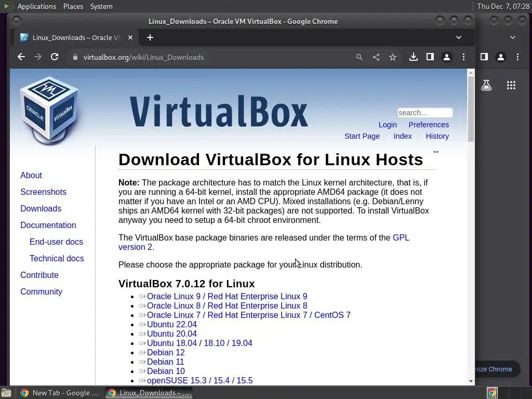
Task: Share this page using the share icon
Action: pyautogui.click(x=376, y=57)
